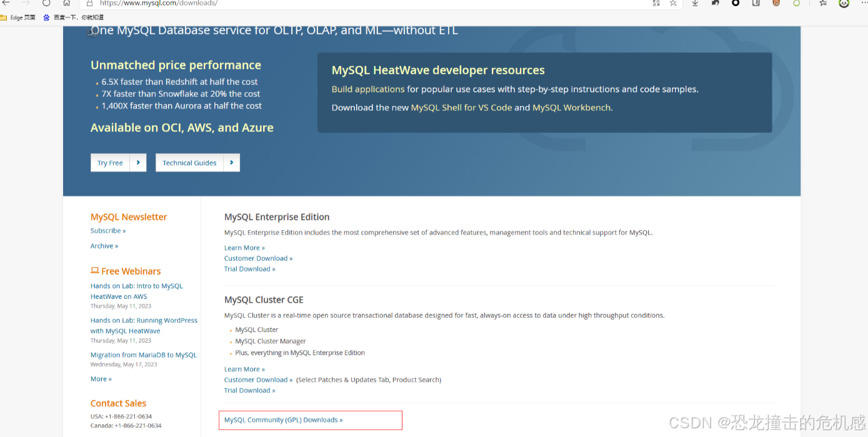Click the black ring extension icon

(x=736, y=3)
